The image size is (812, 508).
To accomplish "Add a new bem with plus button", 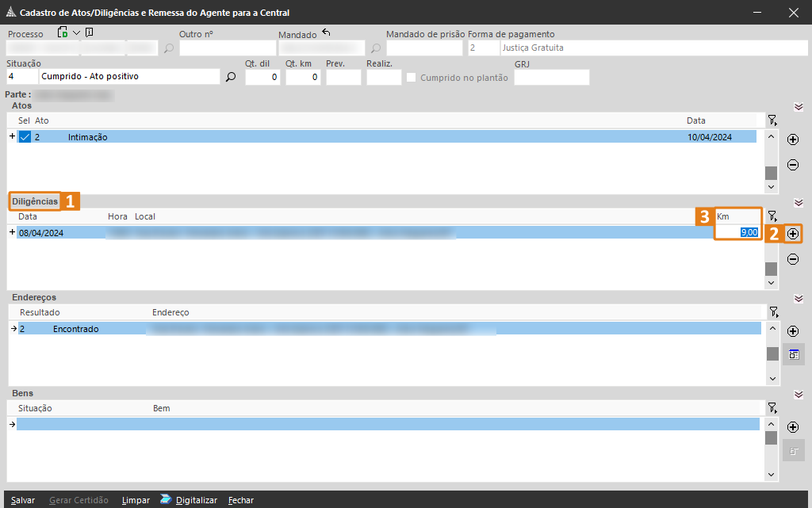I will 792,427.
